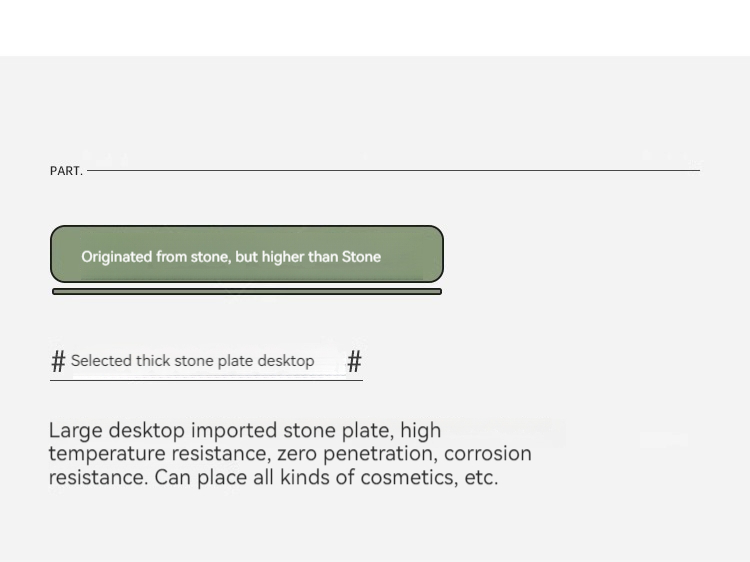Click the left hash symbol before the subtitle
The image size is (750, 562).
tap(58, 361)
